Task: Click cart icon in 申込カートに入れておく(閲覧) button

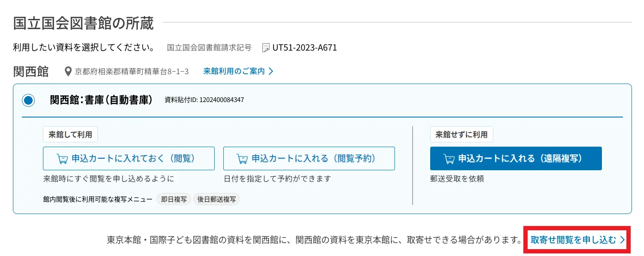Action: coord(62,159)
